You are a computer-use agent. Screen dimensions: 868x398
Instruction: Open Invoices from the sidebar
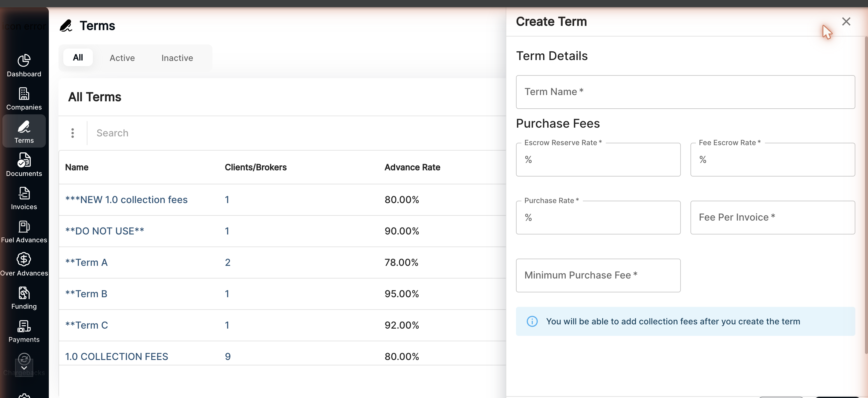click(x=24, y=193)
